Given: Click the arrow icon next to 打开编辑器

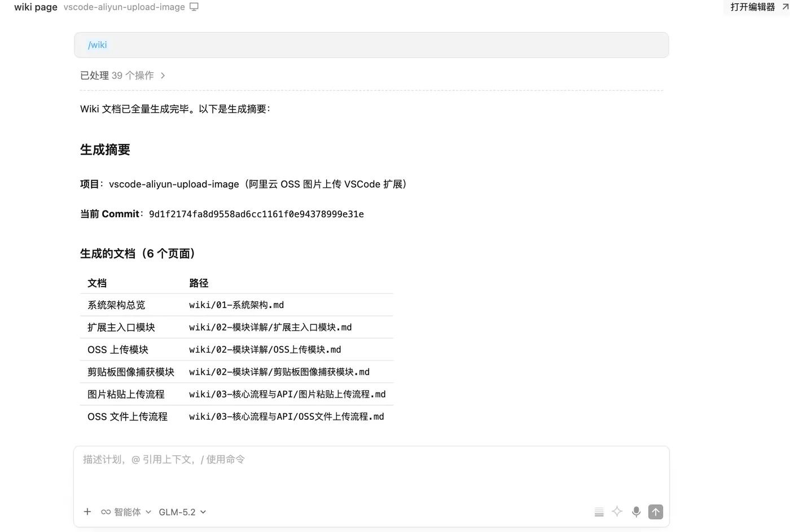Looking at the screenshot, I should pyautogui.click(x=785, y=7).
